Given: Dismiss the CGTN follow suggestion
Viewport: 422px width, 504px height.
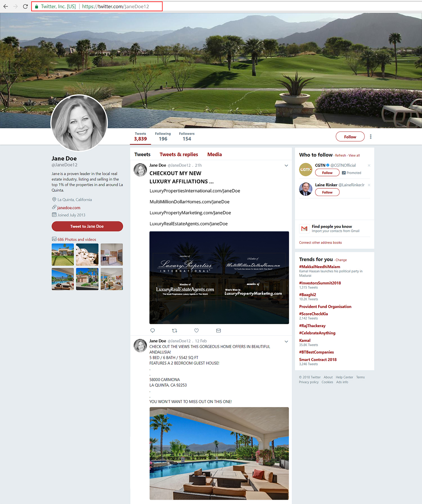Looking at the screenshot, I should (x=369, y=165).
